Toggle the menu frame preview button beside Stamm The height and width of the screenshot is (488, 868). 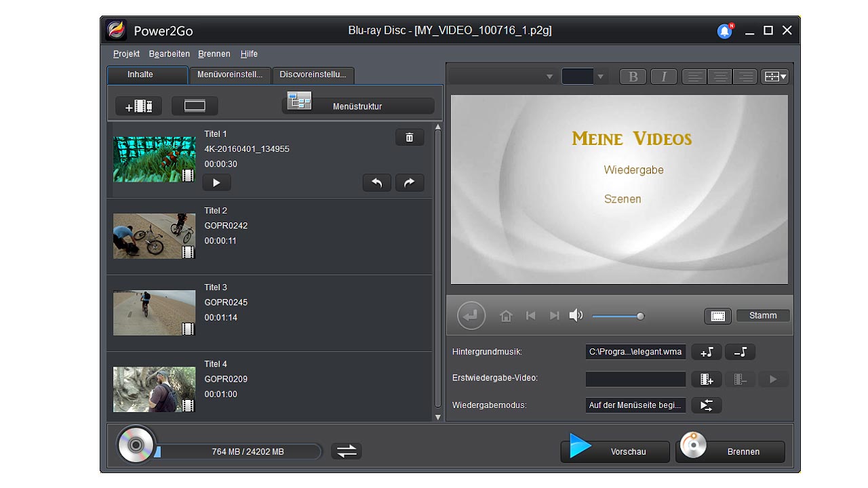point(717,315)
